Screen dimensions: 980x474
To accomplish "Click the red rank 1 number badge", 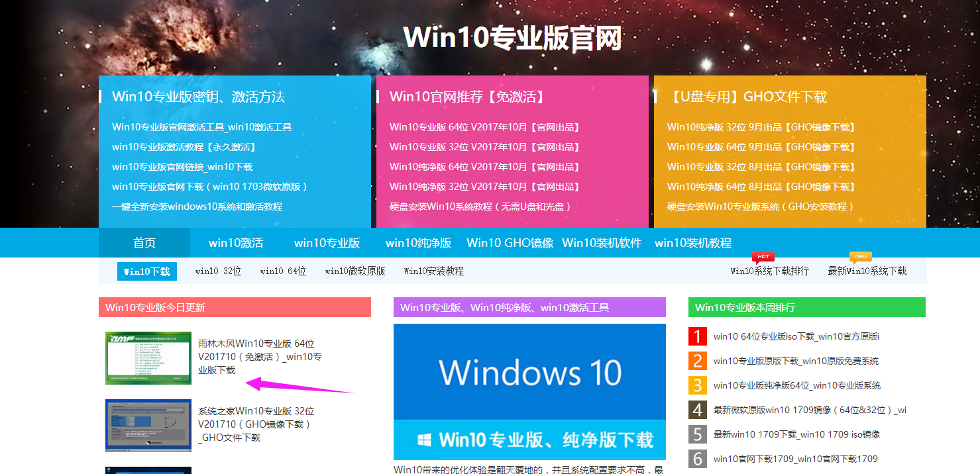I will pos(698,336).
